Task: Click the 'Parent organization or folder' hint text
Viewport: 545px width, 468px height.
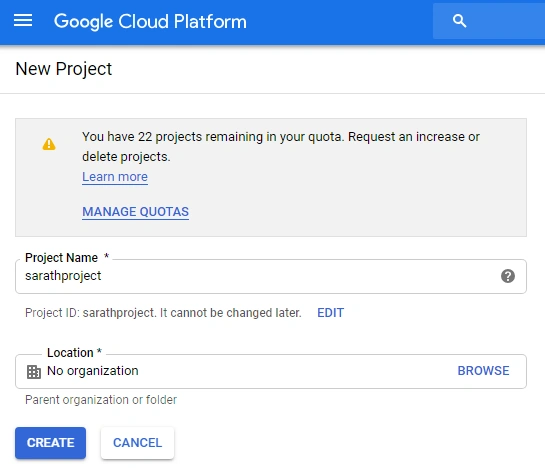Action: (x=101, y=400)
